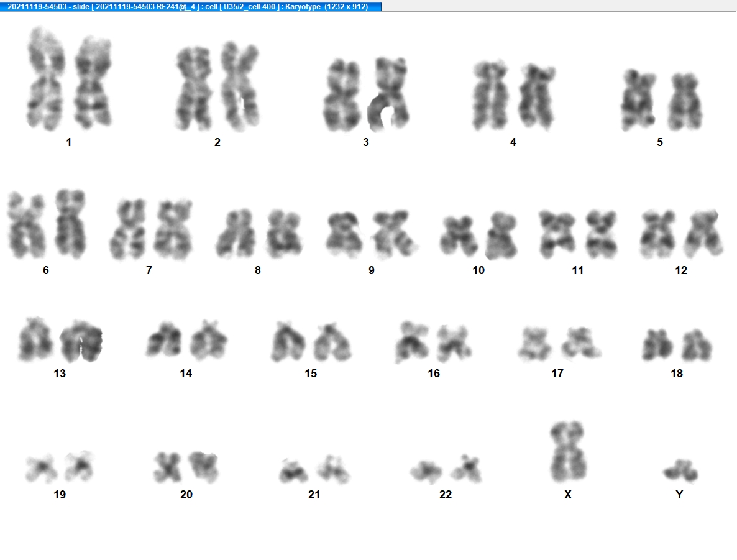The width and height of the screenshot is (737, 560).
Task: Click the label '19' in bottom row
Action: [60, 495]
